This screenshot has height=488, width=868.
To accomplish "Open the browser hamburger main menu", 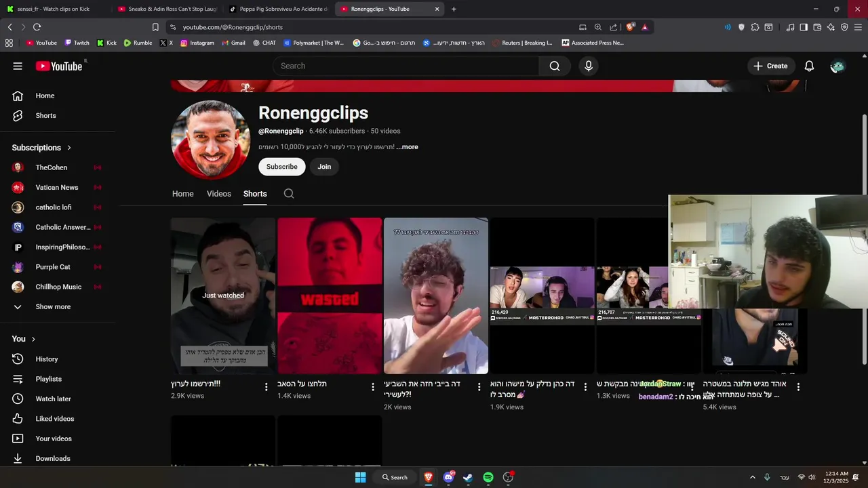I will (x=858, y=27).
